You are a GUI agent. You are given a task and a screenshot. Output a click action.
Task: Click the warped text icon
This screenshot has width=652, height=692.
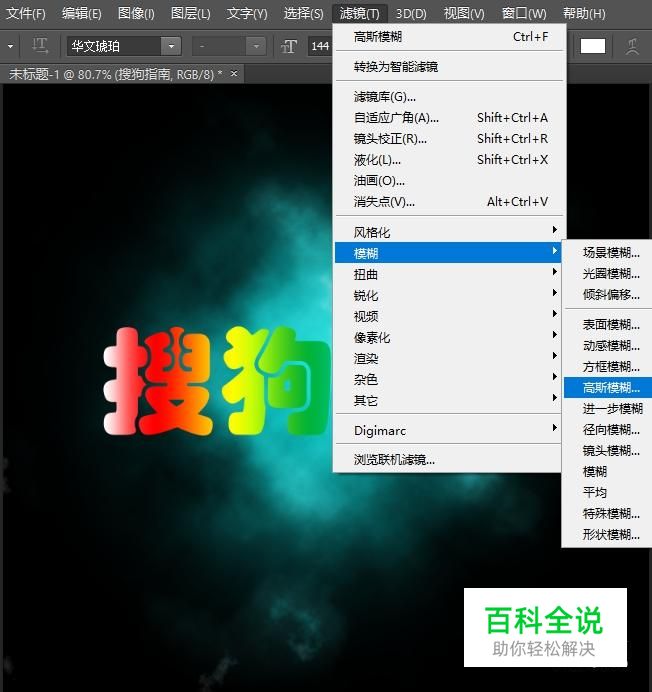click(632, 46)
